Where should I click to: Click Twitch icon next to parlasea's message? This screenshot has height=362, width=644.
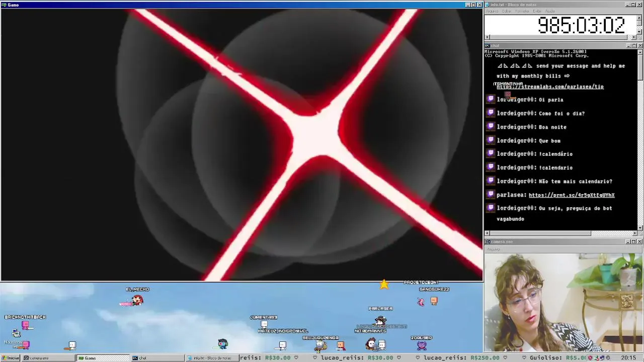[x=491, y=195]
